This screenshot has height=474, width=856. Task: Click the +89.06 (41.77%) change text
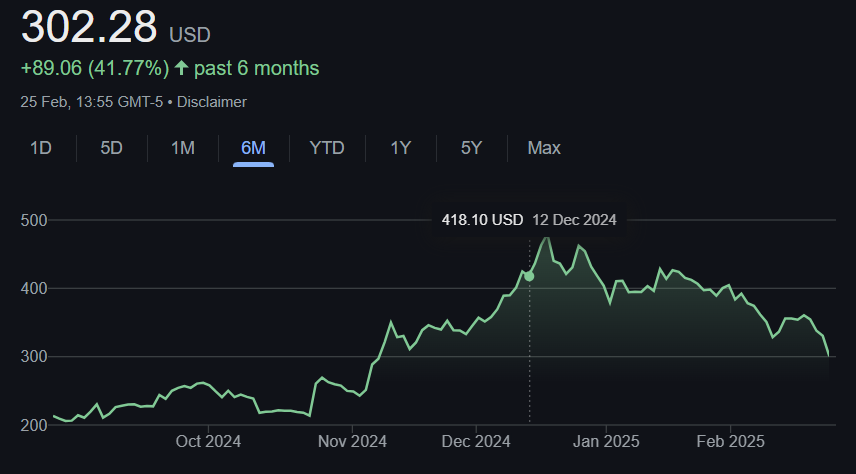click(x=95, y=68)
